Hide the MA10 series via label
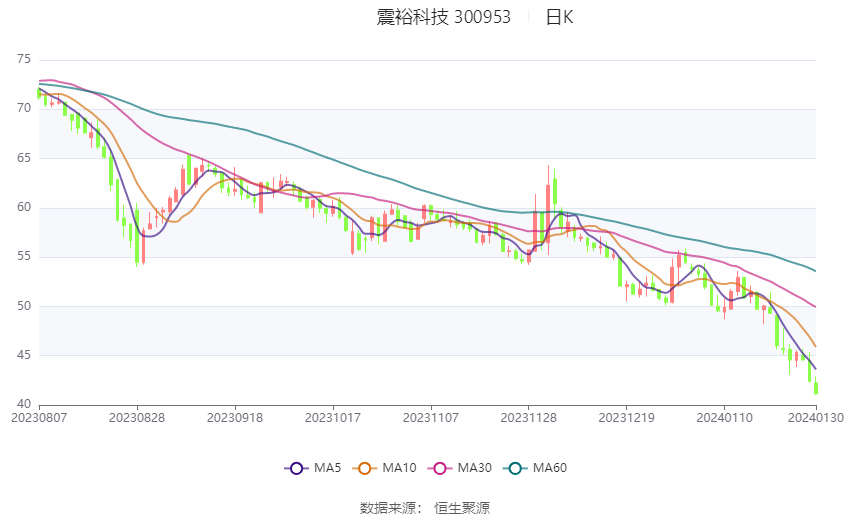850x516 pixels. (x=400, y=468)
